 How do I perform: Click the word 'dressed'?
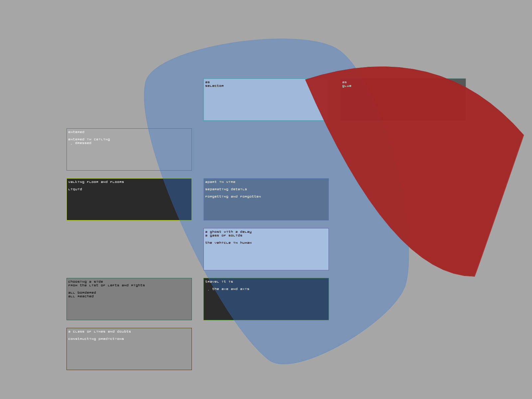[83, 143]
